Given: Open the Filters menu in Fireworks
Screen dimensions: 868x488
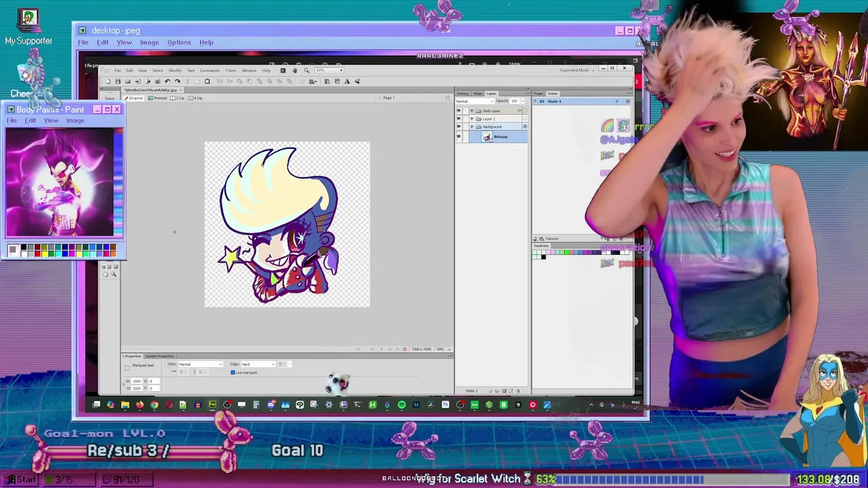Looking at the screenshot, I should (x=231, y=70).
